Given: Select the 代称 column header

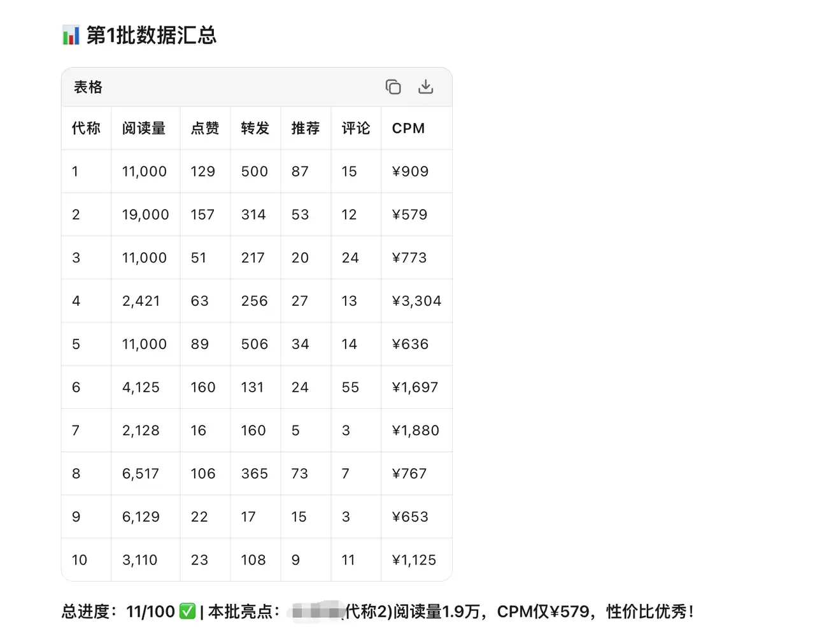Looking at the screenshot, I should [86, 128].
